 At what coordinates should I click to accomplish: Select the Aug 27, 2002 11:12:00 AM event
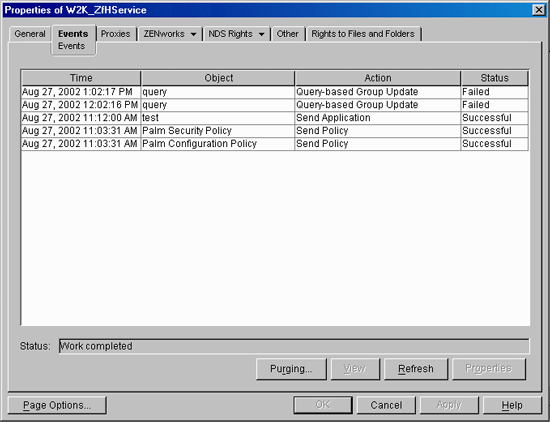pos(275,118)
